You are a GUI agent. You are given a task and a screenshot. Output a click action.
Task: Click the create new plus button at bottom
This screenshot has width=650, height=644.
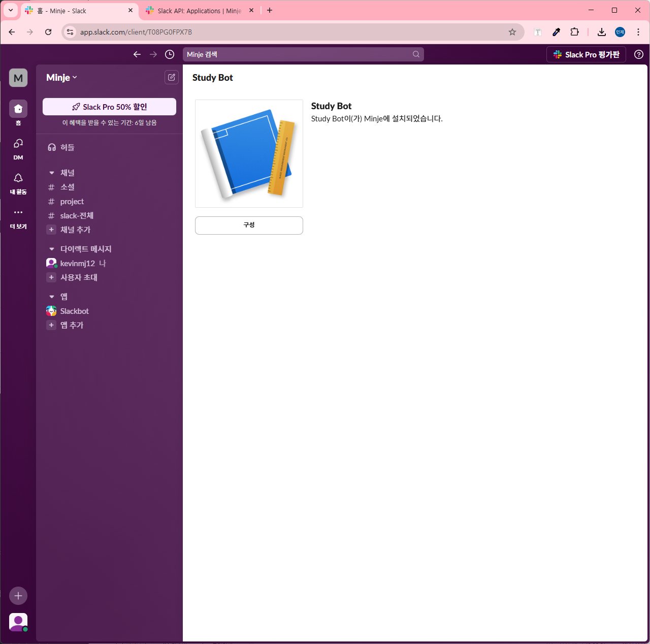[x=18, y=596]
